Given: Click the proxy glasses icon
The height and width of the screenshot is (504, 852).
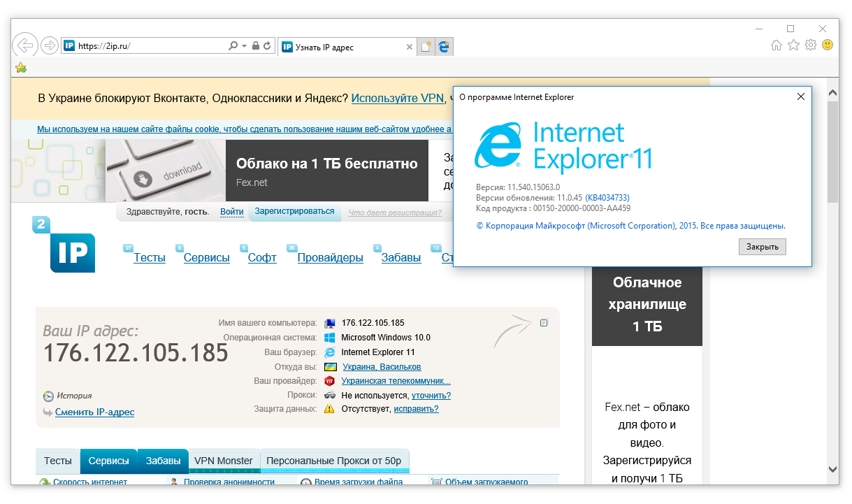Looking at the screenshot, I should tap(330, 395).
